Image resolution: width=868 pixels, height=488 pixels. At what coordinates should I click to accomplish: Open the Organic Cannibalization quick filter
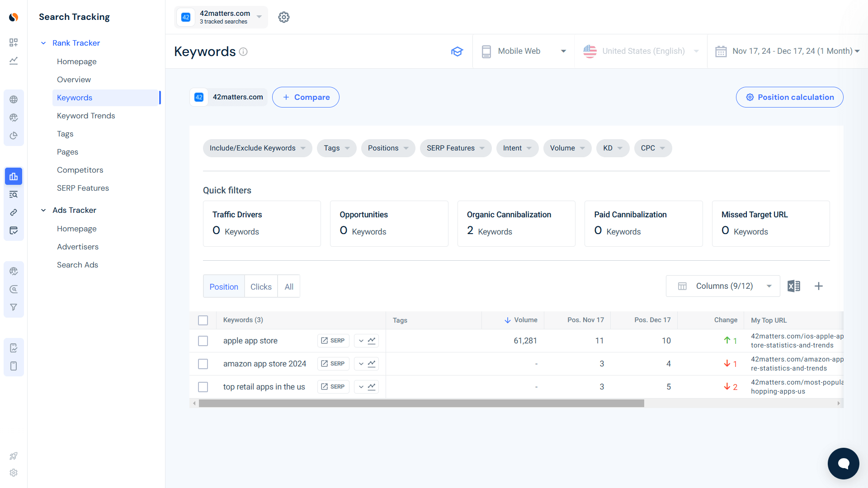[x=516, y=223]
